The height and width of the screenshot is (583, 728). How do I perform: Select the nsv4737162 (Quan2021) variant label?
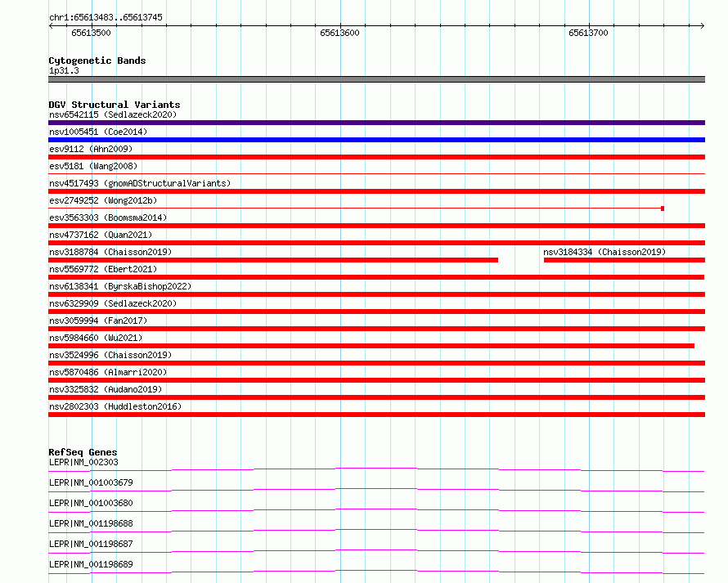[x=101, y=235]
